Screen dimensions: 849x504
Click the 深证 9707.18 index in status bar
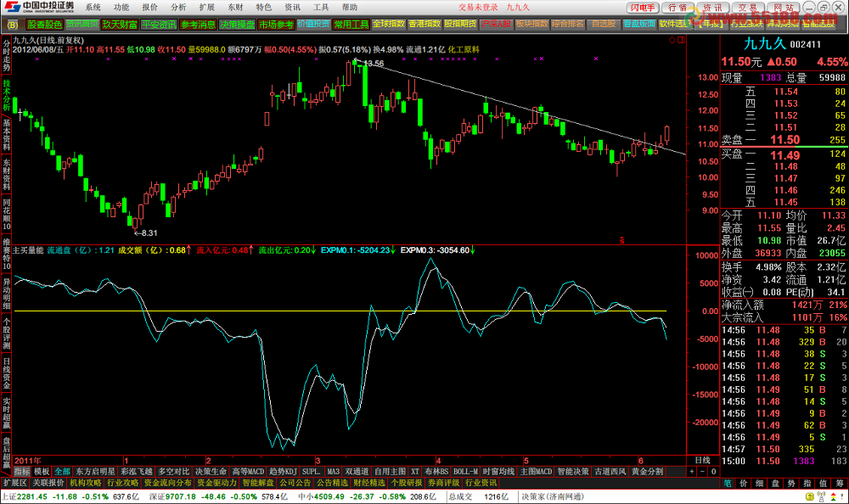point(173,496)
